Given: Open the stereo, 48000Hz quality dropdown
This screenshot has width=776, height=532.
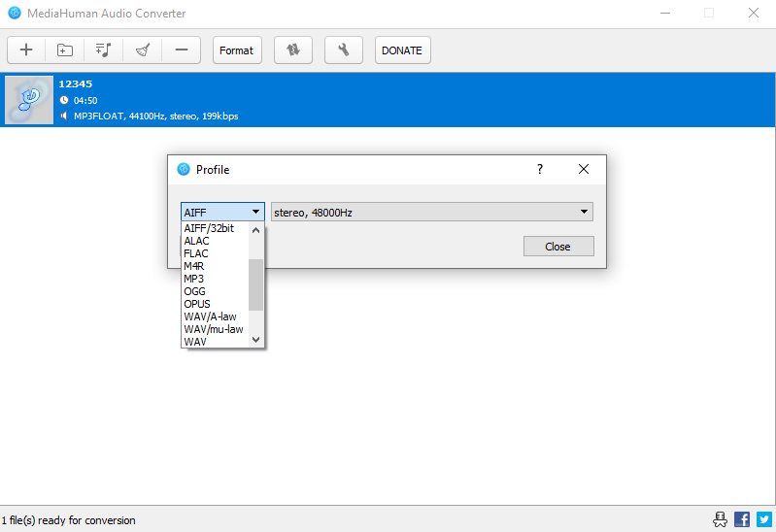Looking at the screenshot, I should [432, 212].
